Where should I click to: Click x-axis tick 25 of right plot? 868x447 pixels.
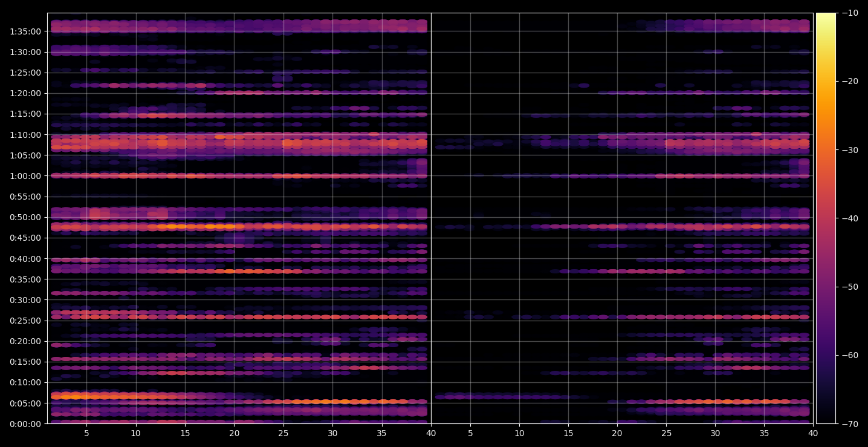666,433
